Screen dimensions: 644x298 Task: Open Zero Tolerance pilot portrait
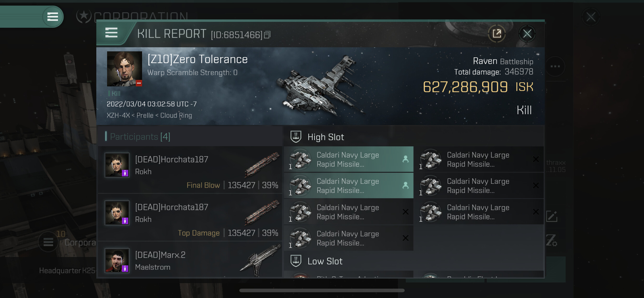124,69
